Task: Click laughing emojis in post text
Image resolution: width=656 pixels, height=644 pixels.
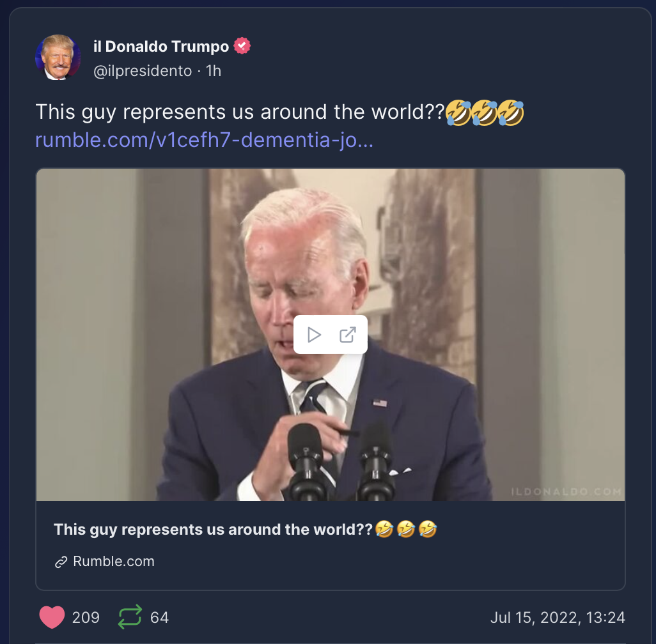Action: click(x=484, y=112)
